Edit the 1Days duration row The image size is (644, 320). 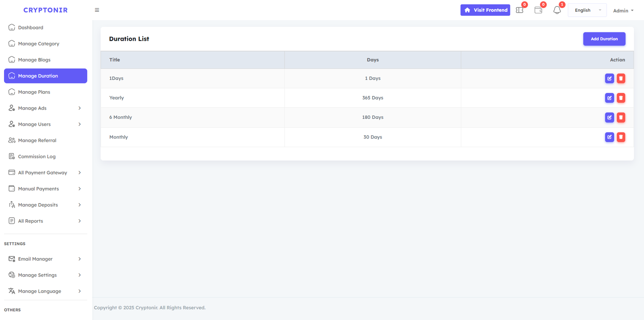[609, 79]
